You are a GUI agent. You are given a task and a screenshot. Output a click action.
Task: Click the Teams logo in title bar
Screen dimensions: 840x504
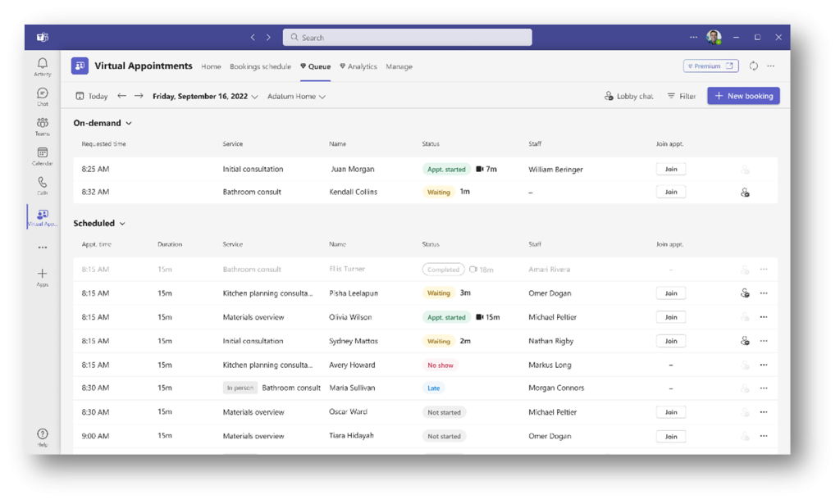point(43,37)
